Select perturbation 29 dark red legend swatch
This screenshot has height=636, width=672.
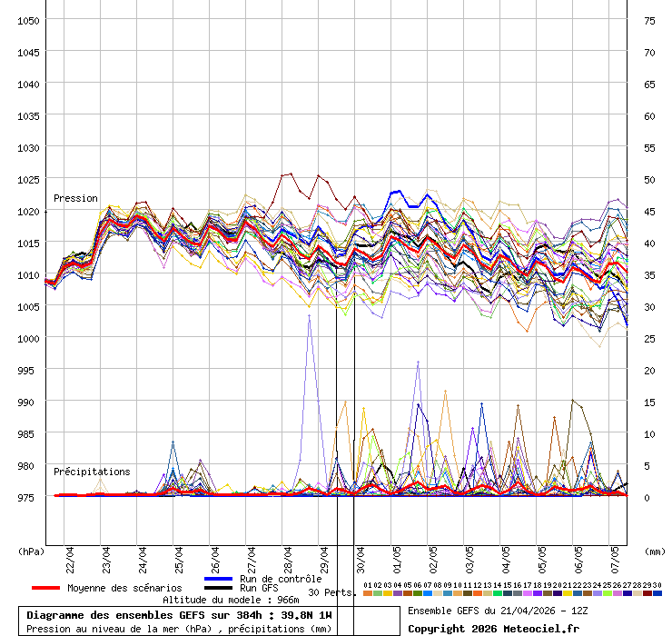click(x=647, y=593)
